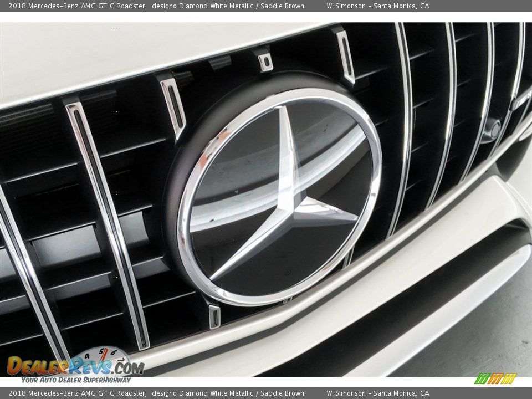Open the Mercedes grille emblem photo

[x=266, y=199]
